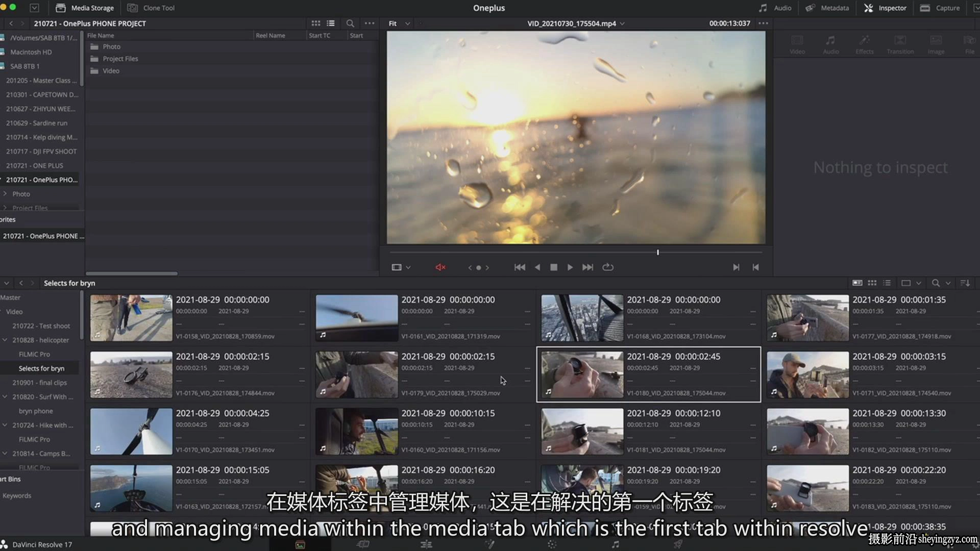Toggle loop playback

point(608,267)
